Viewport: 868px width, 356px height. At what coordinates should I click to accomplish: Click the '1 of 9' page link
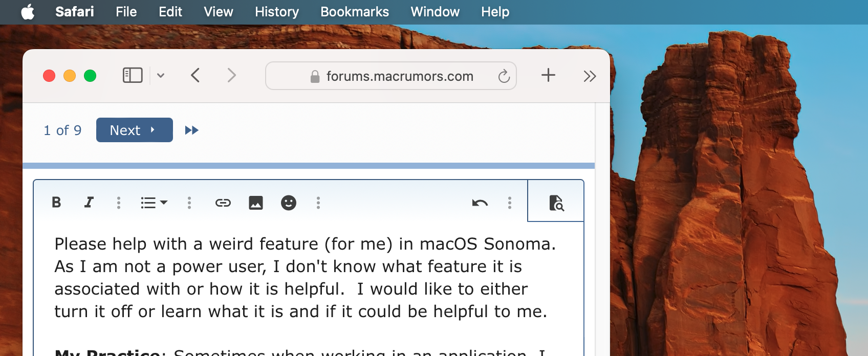tap(62, 130)
